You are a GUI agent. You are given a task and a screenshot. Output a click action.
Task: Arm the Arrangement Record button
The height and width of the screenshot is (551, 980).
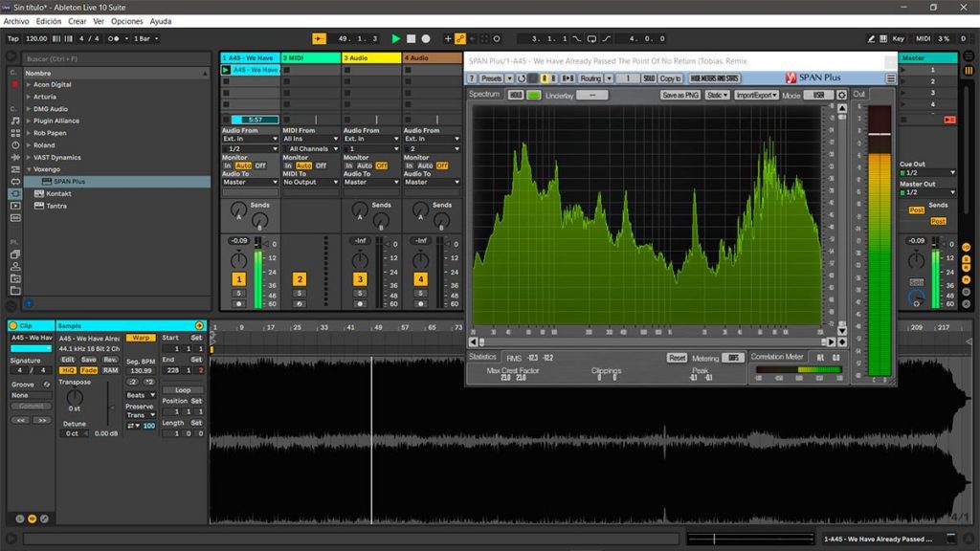pyautogui.click(x=426, y=38)
